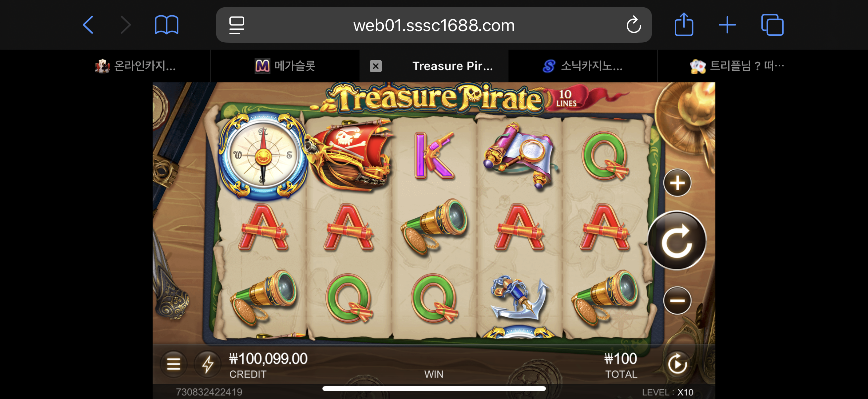Toggle turbo spin lightning bolt
The image size is (868, 399).
pos(208,364)
